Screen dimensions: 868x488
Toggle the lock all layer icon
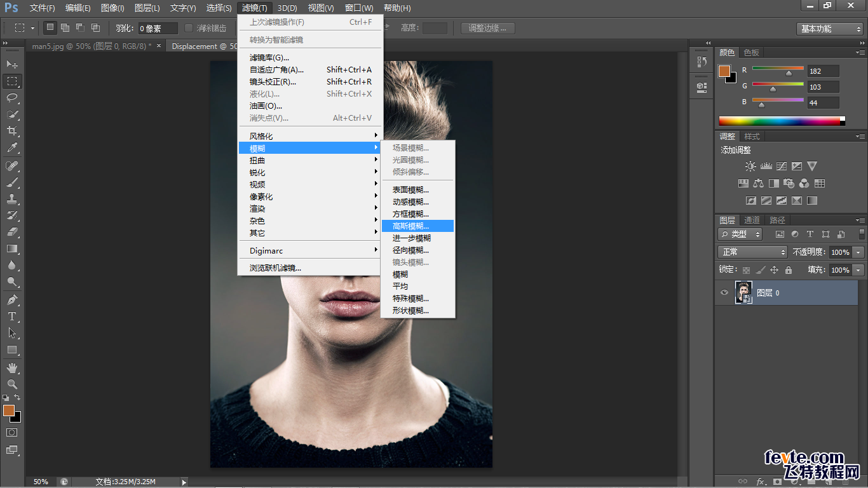pos(789,270)
